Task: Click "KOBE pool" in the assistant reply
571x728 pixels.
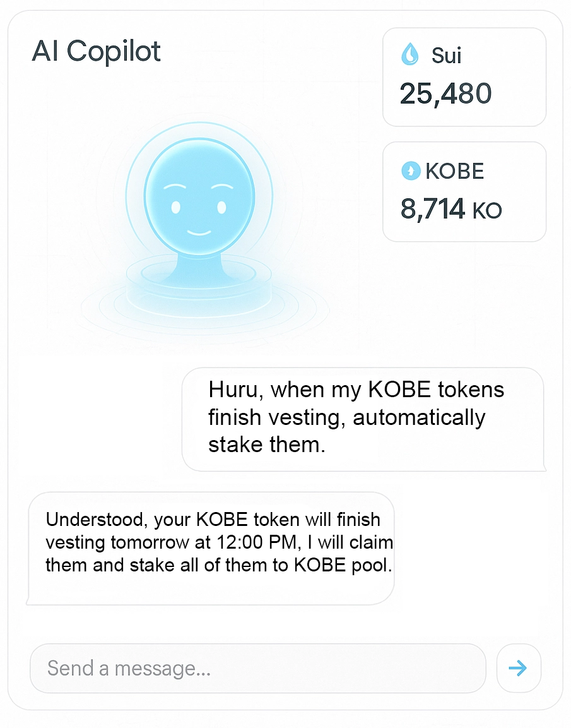Action: click(x=342, y=565)
